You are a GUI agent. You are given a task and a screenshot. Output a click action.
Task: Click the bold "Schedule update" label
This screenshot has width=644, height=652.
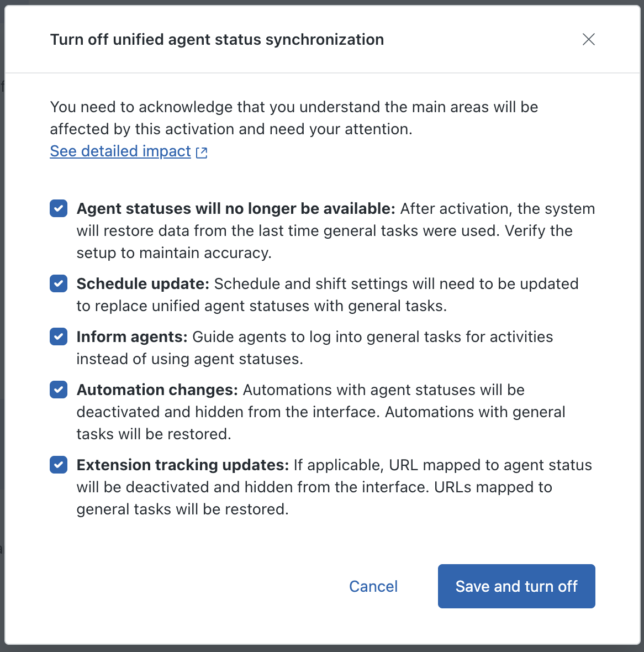[x=142, y=284]
